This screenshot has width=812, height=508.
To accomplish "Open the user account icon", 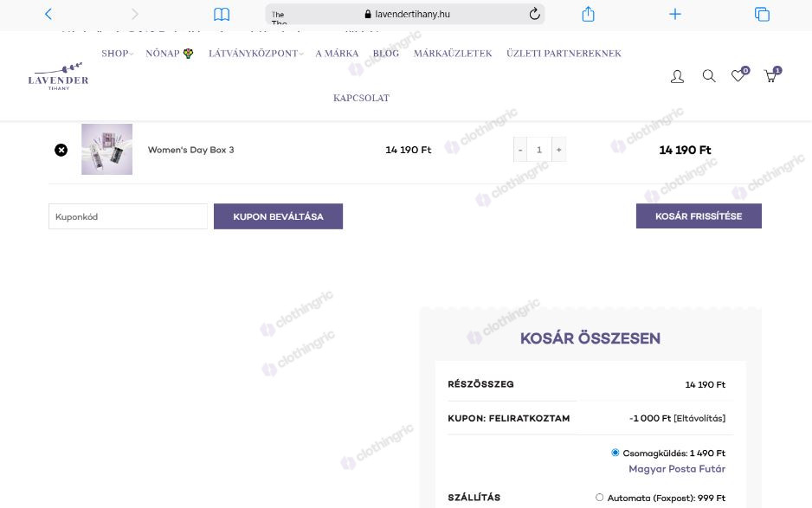I will pyautogui.click(x=677, y=77).
